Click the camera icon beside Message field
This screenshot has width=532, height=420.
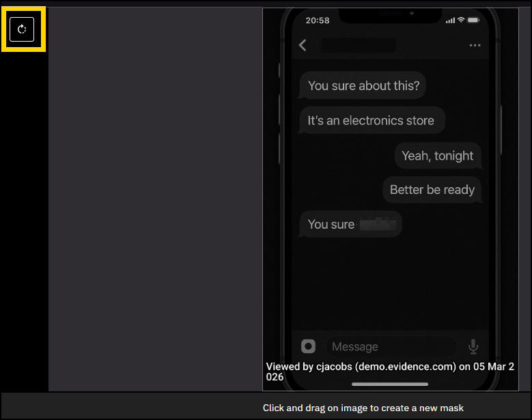[x=308, y=346]
